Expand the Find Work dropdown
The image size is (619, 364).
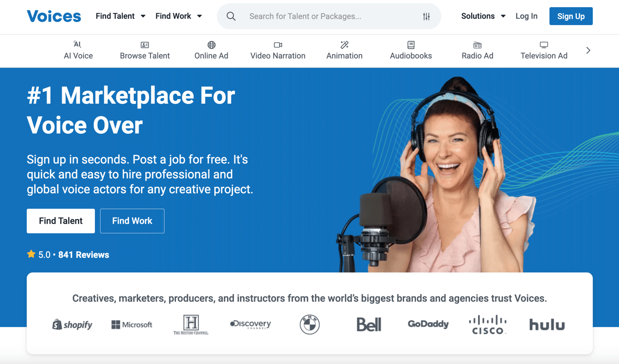[x=179, y=16]
